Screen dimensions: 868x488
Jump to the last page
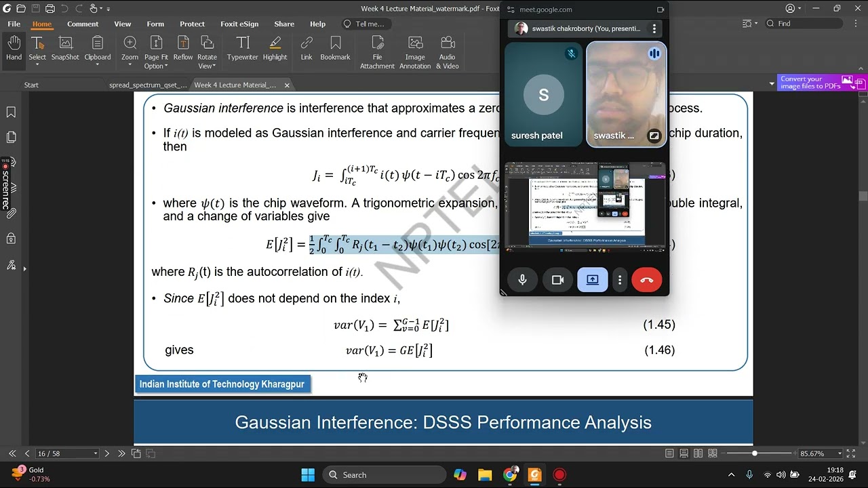tap(121, 453)
